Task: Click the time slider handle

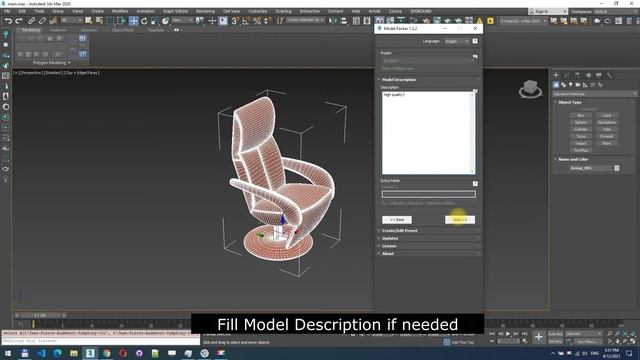Action: coord(40,316)
